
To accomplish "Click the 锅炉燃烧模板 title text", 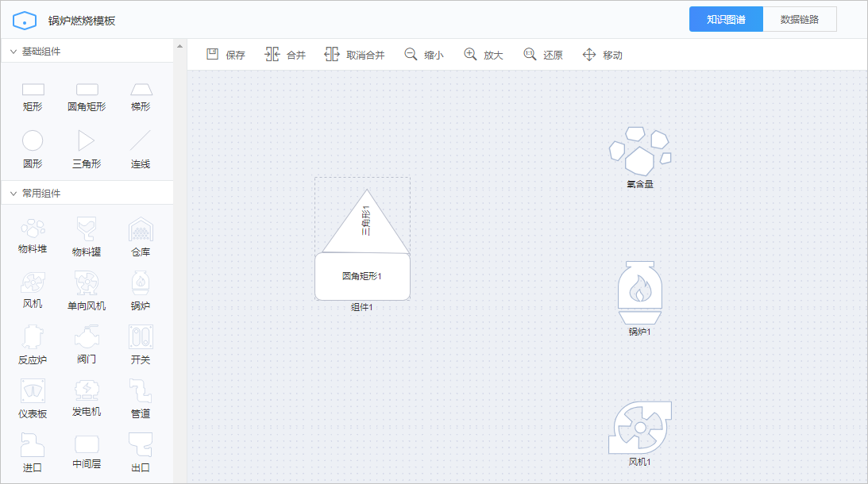I will click(81, 21).
